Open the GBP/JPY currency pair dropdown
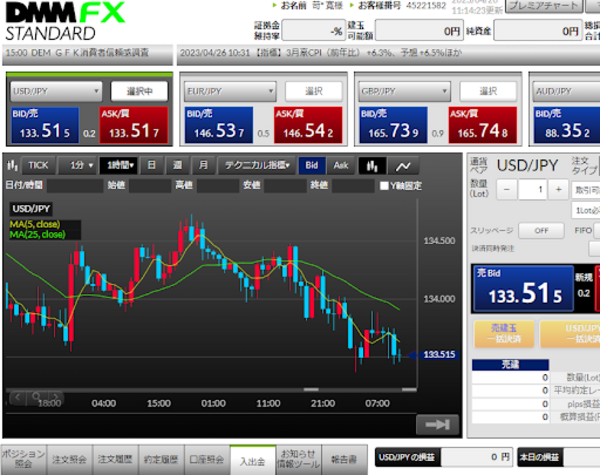Image resolution: width=600 pixels, height=475 pixels. [404, 91]
